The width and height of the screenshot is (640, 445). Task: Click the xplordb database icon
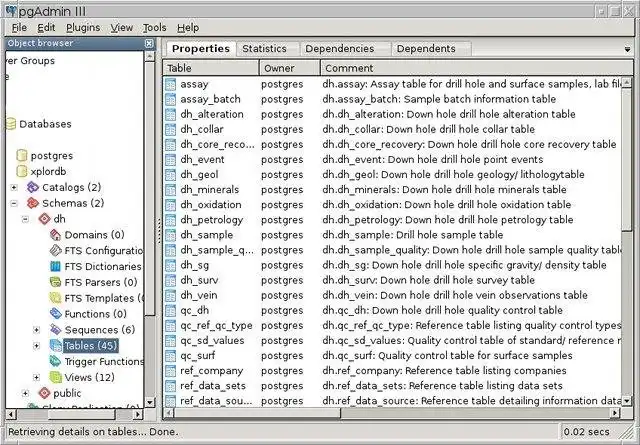click(x=22, y=171)
